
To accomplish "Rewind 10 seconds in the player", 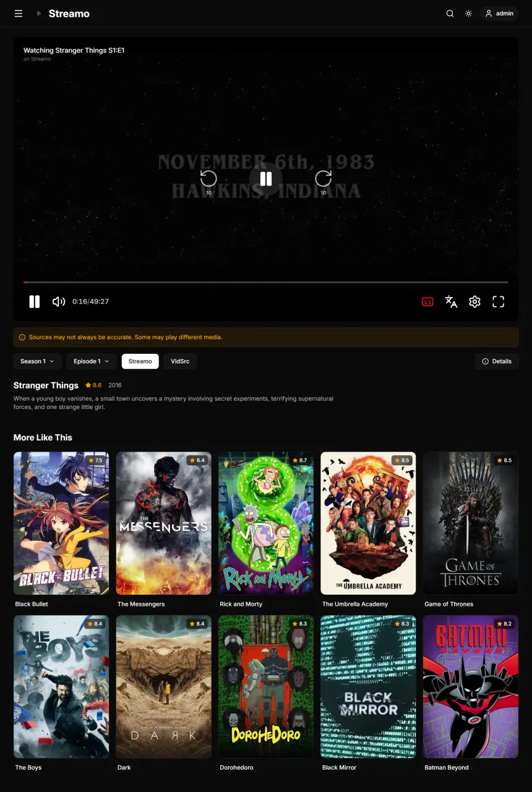I will [x=208, y=182].
